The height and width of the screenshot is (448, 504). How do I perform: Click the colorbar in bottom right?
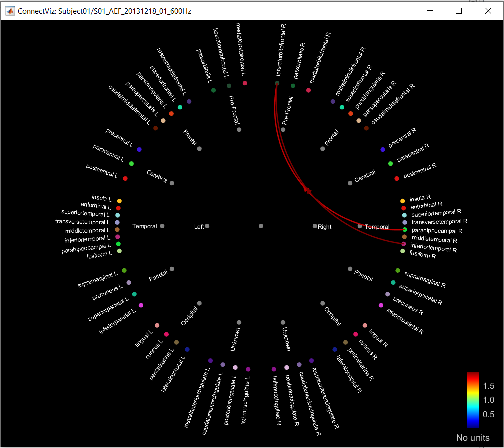tap(473, 400)
